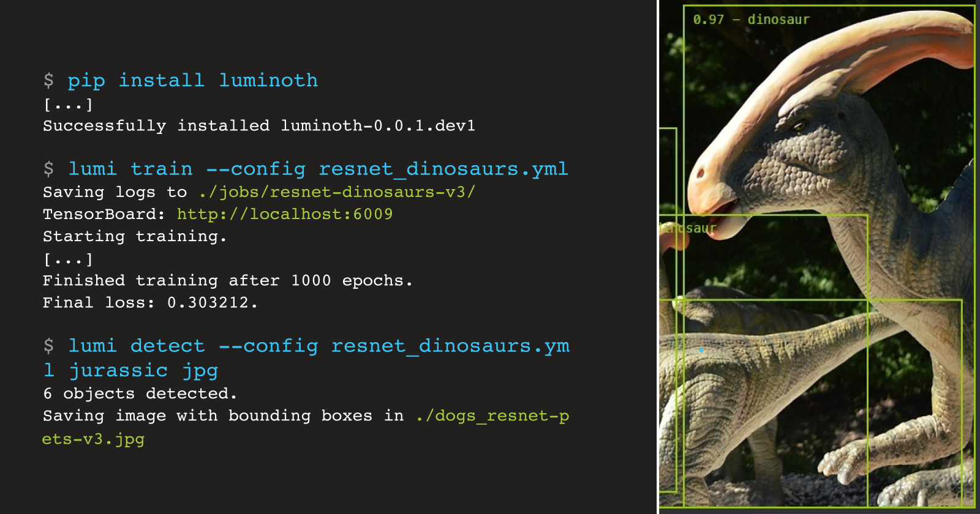Screen dimensions: 980x514
Task: Click the ellipsis above "Finished training"
Action: (x=68, y=259)
